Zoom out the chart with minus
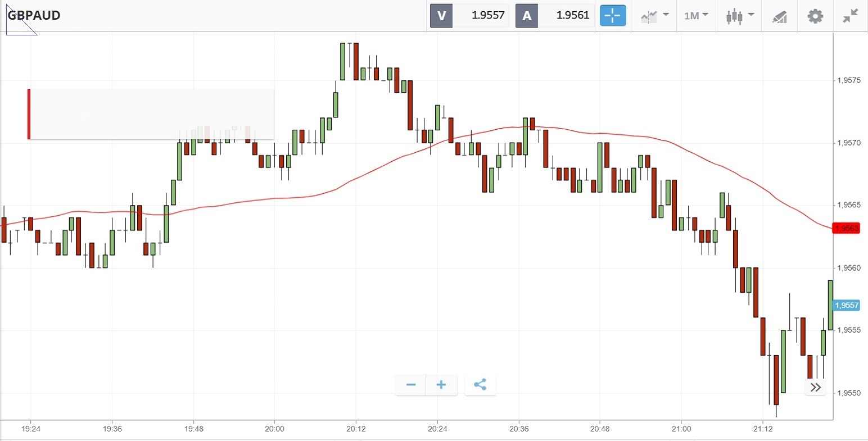 [411, 385]
